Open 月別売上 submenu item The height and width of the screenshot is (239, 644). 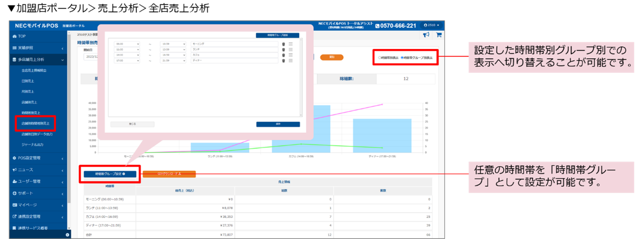[28, 92]
